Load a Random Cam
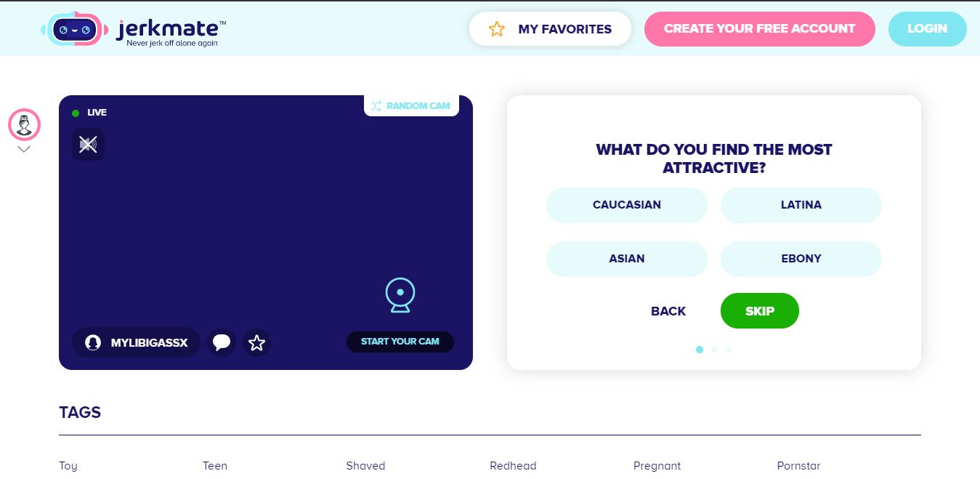Screen dimensions: 980x479 click(411, 105)
